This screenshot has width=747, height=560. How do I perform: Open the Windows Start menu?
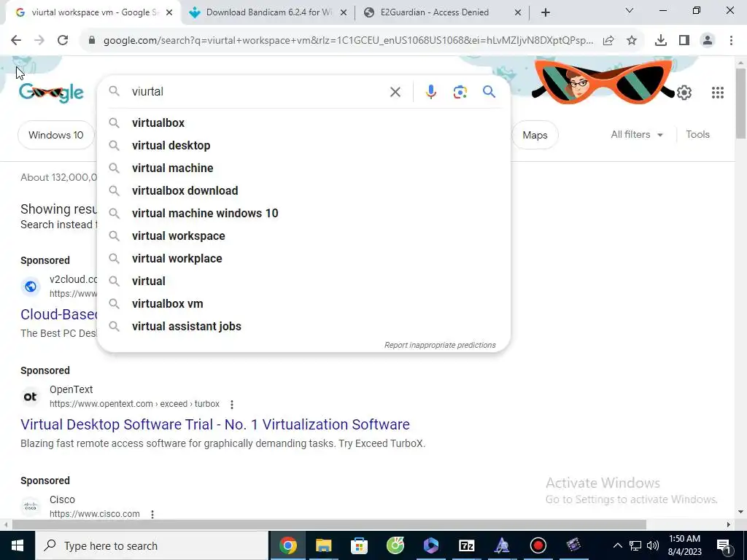pyautogui.click(x=18, y=545)
